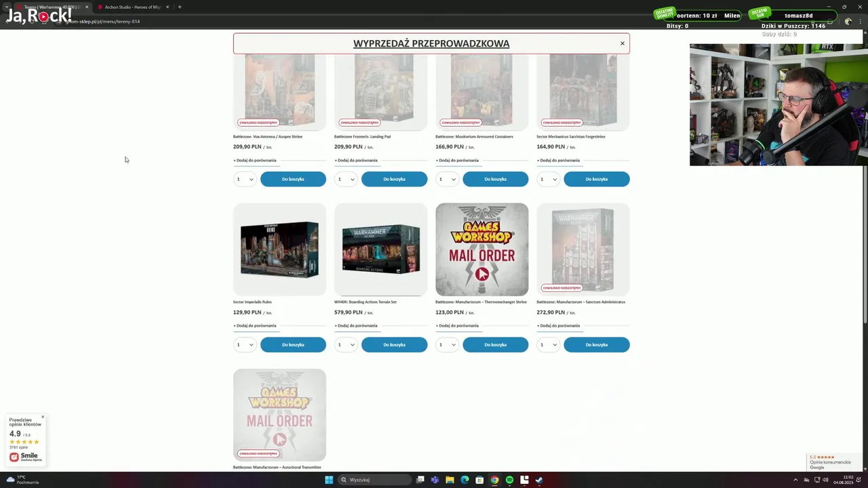This screenshot has height=488, width=868.
Task: Open Battlezone Vox-Antenna / Auspex Shrine title
Action: coord(268,136)
